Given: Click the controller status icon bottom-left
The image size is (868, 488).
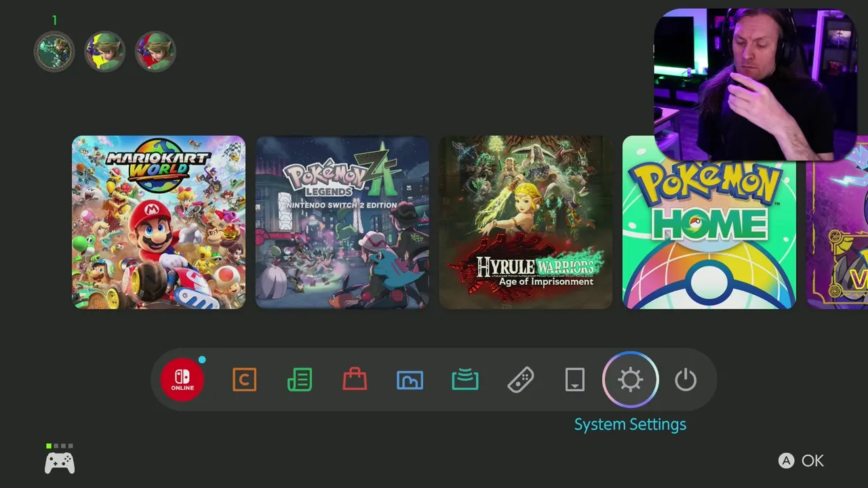Looking at the screenshot, I should 60,460.
